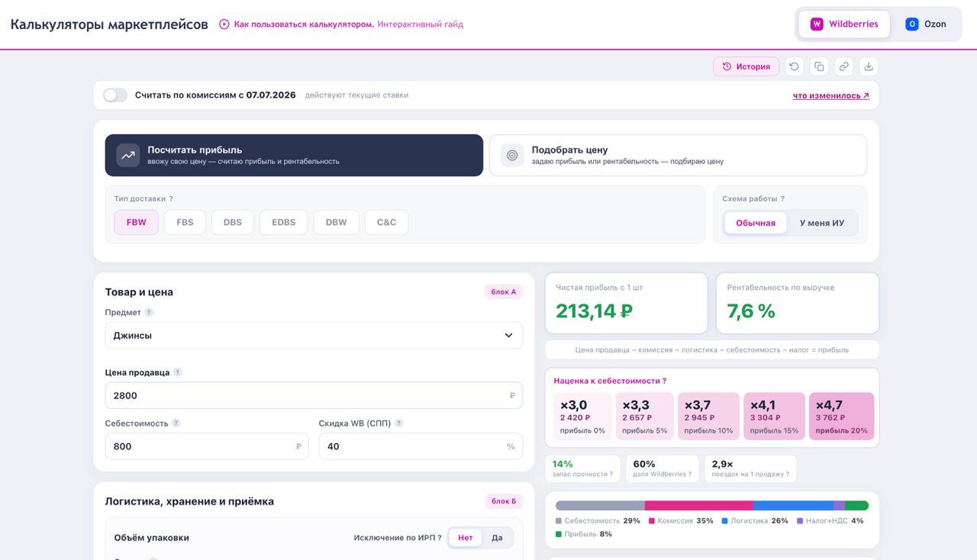Click the help mark after запас прочности
The width and height of the screenshot is (977, 560).
[611, 475]
